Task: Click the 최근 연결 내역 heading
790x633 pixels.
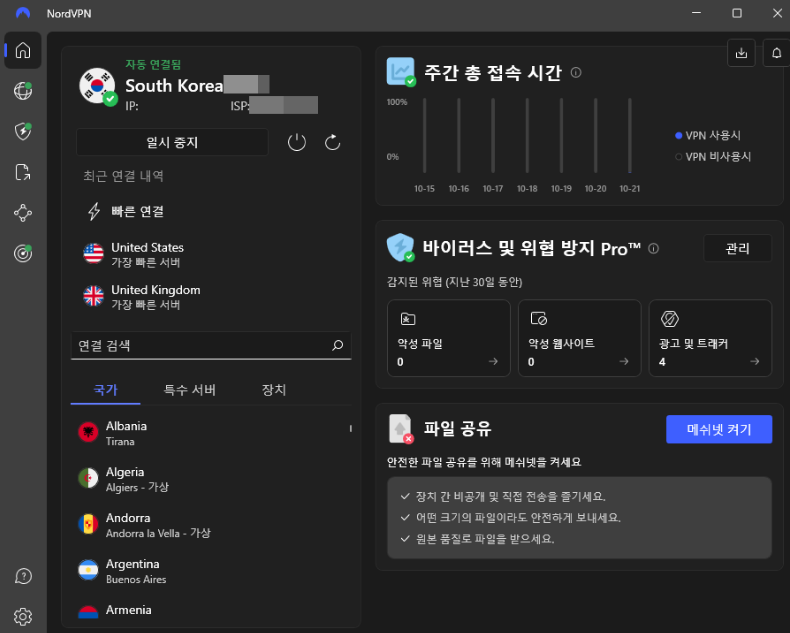Action: point(123,176)
